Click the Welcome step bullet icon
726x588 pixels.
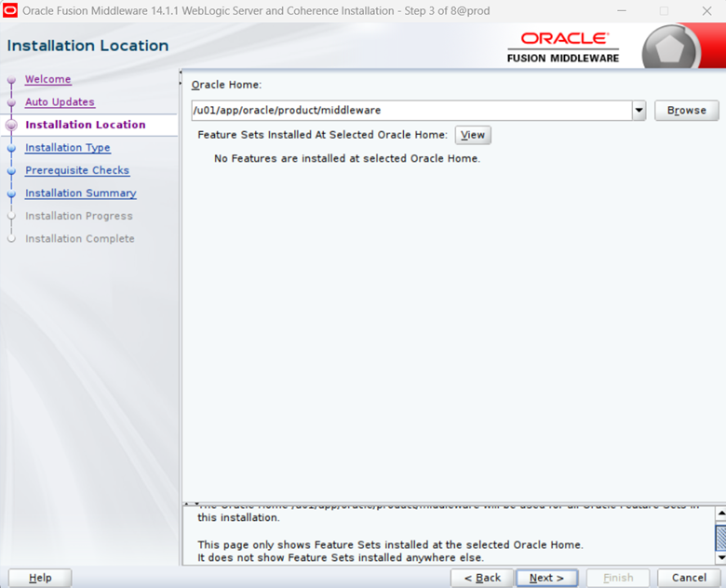(x=11, y=80)
